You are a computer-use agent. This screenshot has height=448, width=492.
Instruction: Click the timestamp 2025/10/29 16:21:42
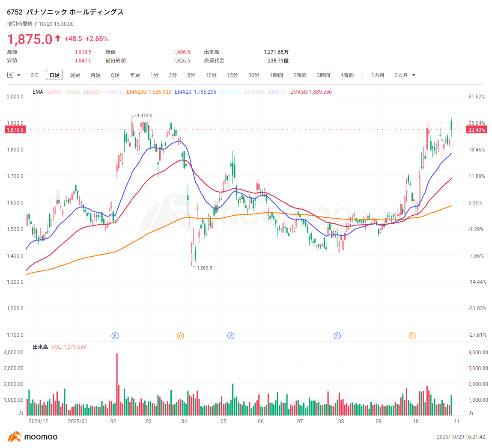pyautogui.click(x=461, y=437)
